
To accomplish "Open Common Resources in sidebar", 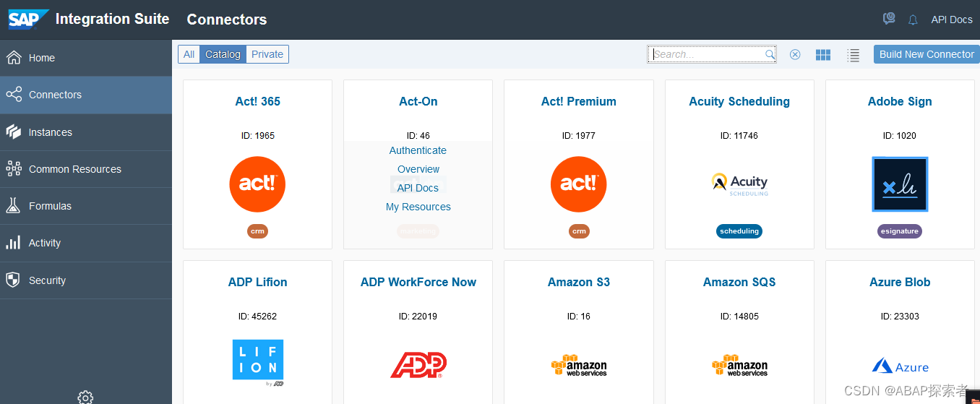I will coord(86,169).
